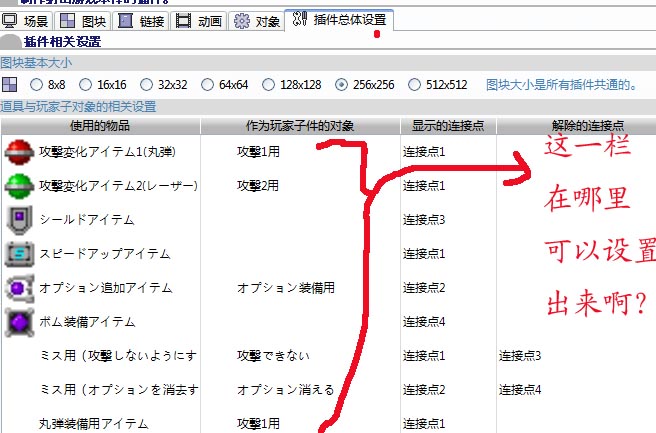Screen dimensions: 656x433
Task: Click the 插件相关设置 heading
Action: pos(62,42)
